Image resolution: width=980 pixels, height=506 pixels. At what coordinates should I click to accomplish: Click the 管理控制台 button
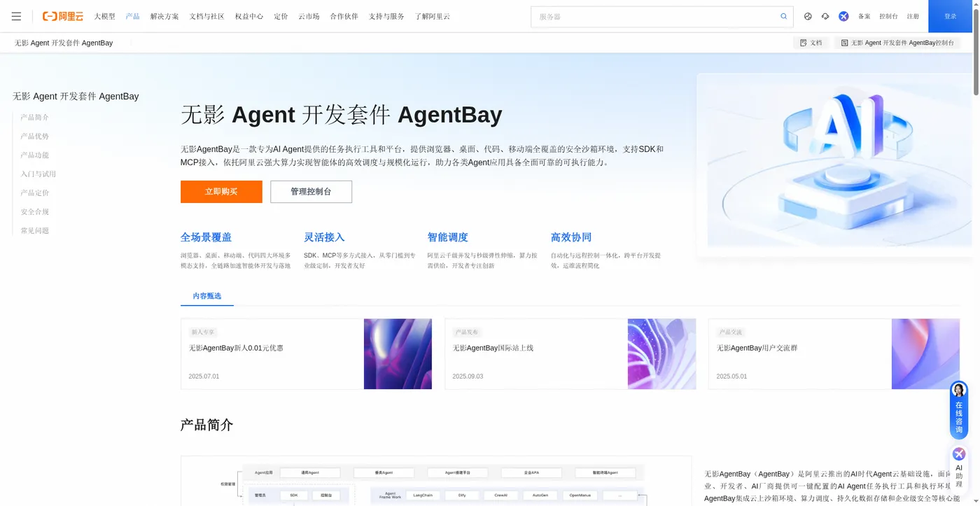click(x=311, y=192)
